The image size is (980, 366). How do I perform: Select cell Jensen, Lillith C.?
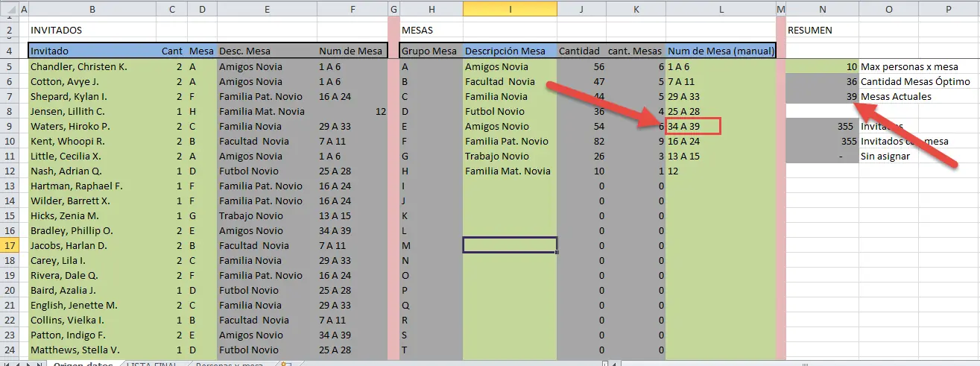pos(92,111)
